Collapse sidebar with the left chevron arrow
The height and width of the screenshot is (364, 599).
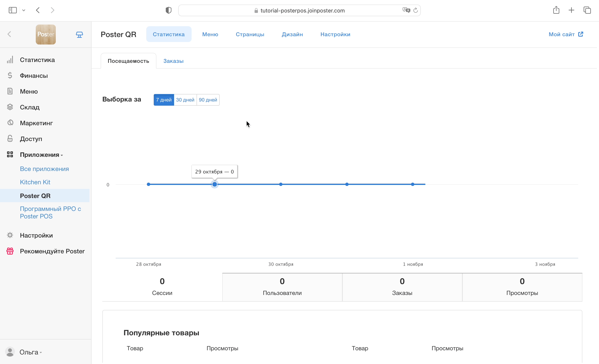pyautogui.click(x=9, y=34)
